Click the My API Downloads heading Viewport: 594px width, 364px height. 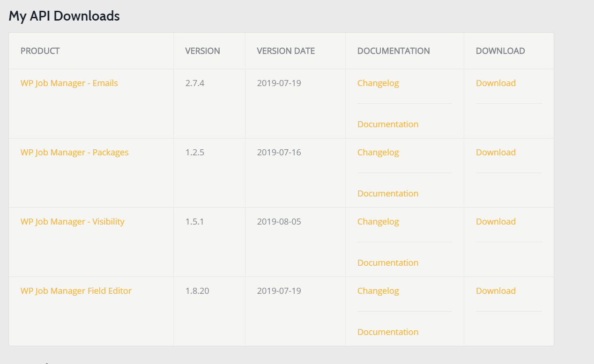tap(64, 16)
